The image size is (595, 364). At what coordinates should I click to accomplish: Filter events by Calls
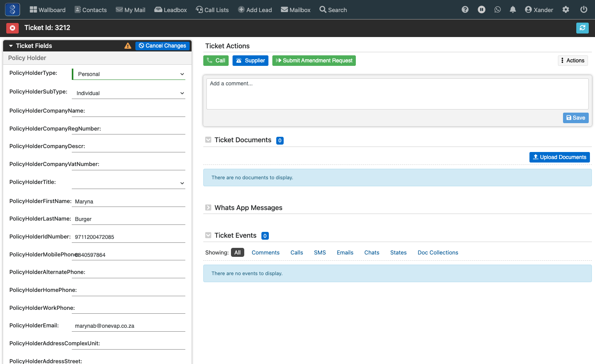[x=297, y=253]
